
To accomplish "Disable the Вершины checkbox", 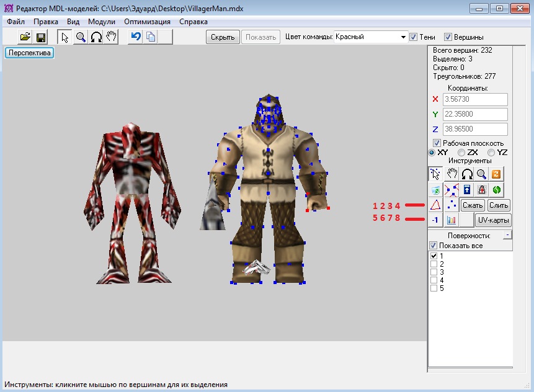I will click(x=448, y=37).
